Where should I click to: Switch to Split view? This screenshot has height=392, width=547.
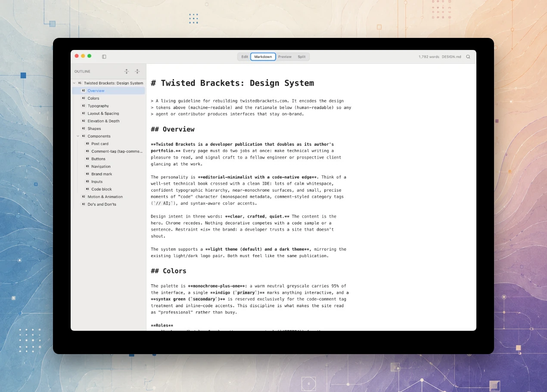301,57
